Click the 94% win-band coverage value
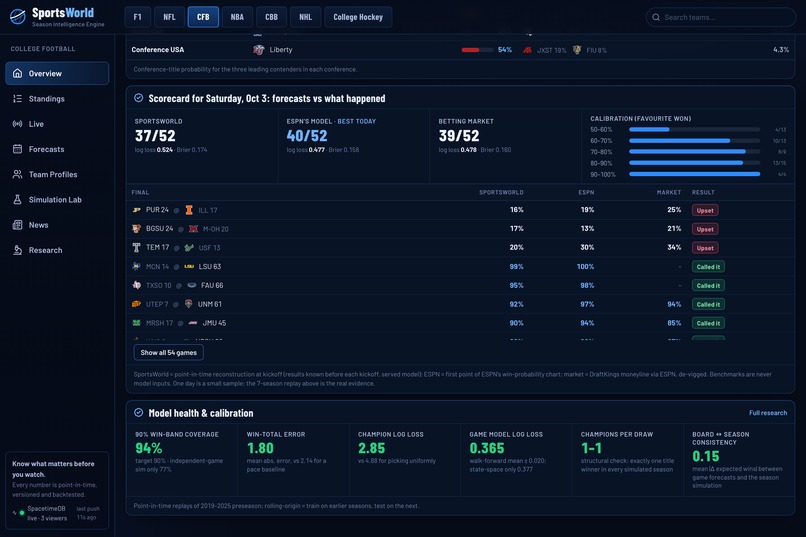 click(149, 448)
